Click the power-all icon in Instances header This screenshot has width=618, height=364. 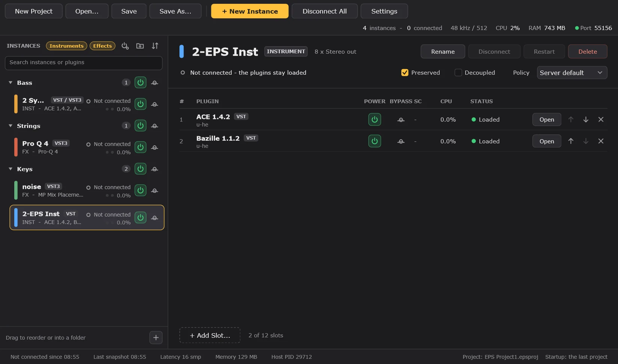tap(125, 46)
